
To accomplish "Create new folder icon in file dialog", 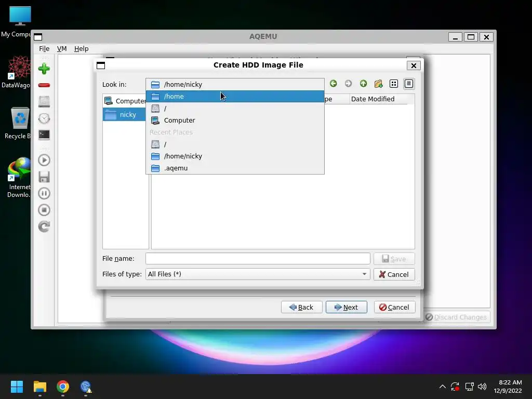I will [x=378, y=84].
